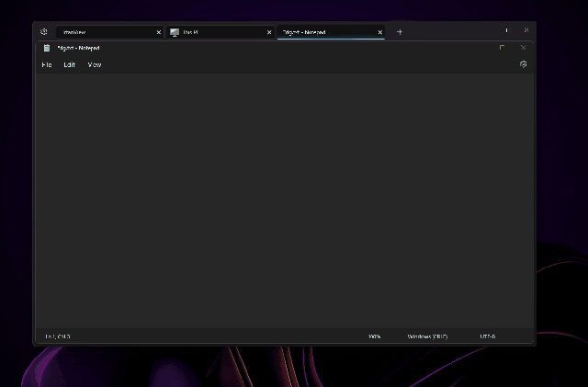Click inside the Notepad text editing area
This screenshot has width=588, height=387.
(285, 200)
